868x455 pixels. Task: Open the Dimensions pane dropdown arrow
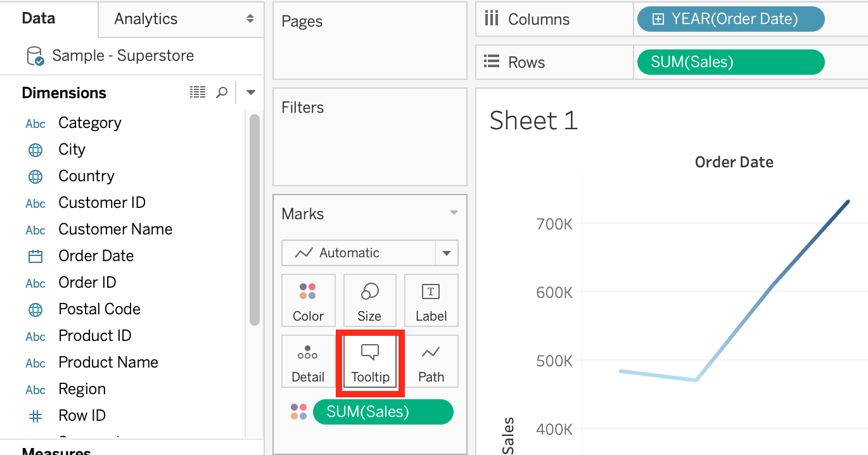[x=251, y=93]
